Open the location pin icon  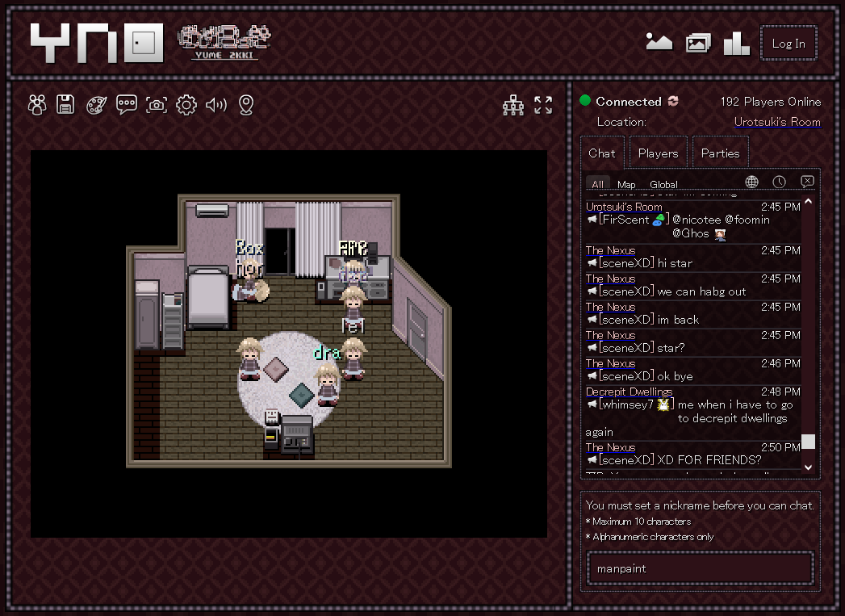click(246, 105)
